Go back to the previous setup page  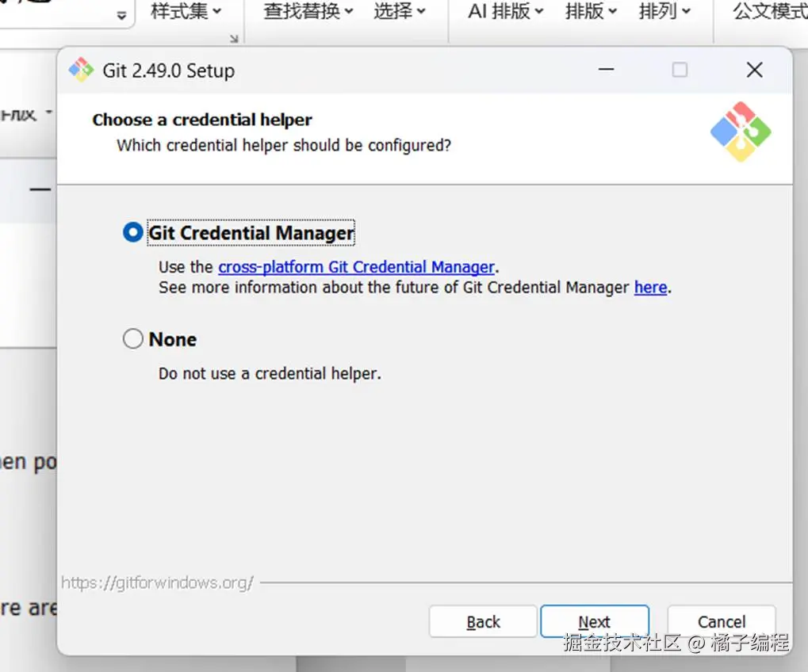[484, 621]
